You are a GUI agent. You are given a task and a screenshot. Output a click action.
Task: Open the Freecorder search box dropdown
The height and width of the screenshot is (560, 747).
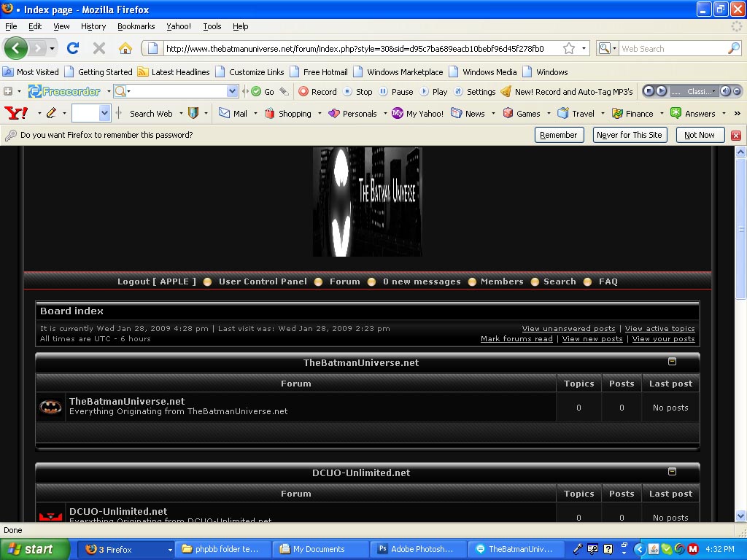(x=233, y=91)
